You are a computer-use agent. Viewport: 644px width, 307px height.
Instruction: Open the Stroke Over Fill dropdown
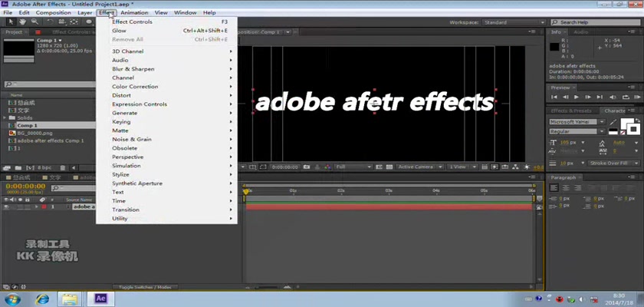(x=613, y=163)
